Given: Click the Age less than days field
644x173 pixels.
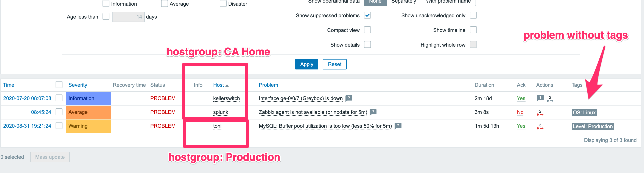Looking at the screenshot, I should 128,17.
